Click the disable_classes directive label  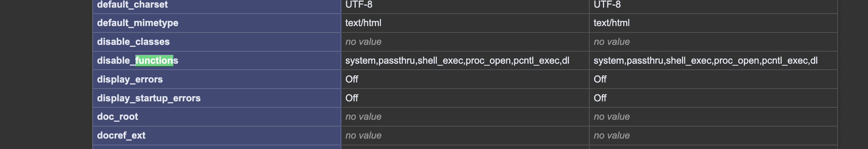pyautogui.click(x=133, y=42)
